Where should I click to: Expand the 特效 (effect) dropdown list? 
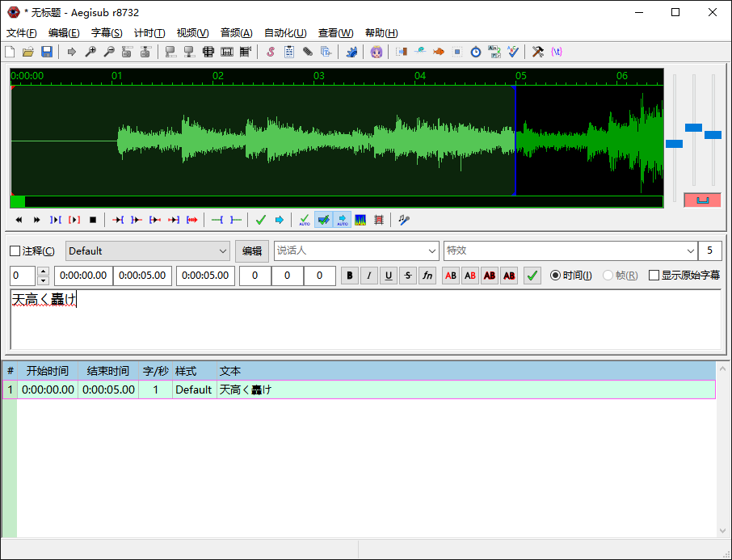coord(690,251)
